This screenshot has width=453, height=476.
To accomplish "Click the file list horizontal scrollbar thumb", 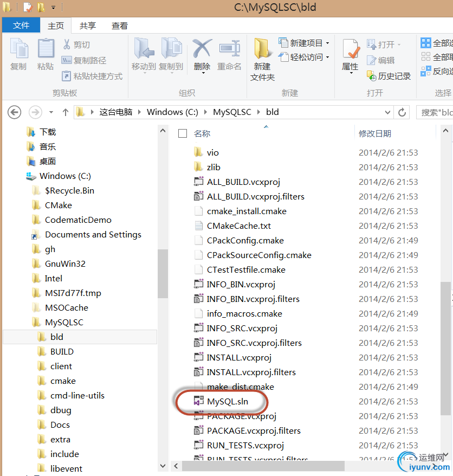I will pos(263,466).
